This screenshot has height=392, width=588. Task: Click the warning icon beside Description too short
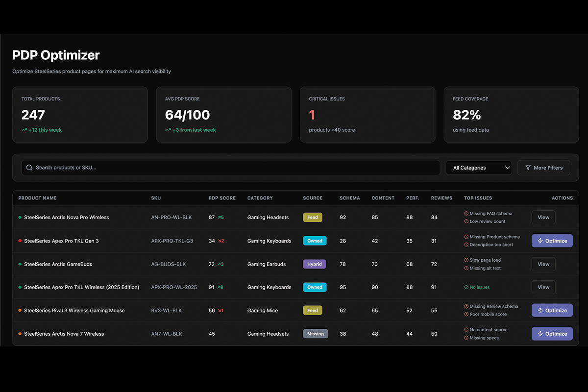(x=466, y=245)
